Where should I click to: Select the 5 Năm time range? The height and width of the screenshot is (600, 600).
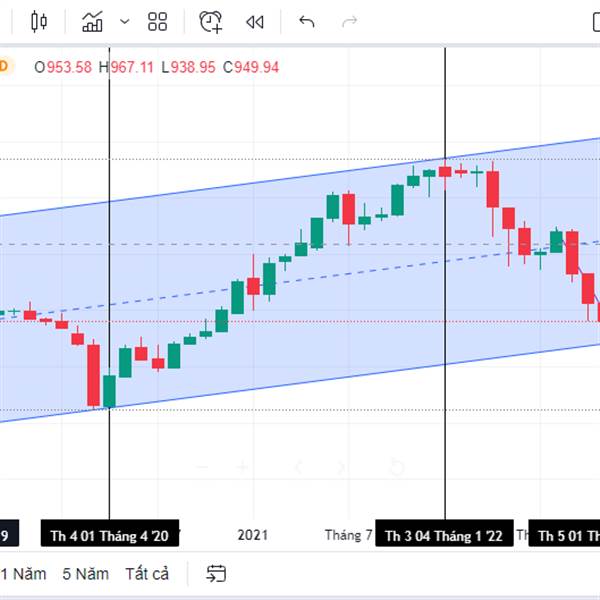click(x=85, y=574)
